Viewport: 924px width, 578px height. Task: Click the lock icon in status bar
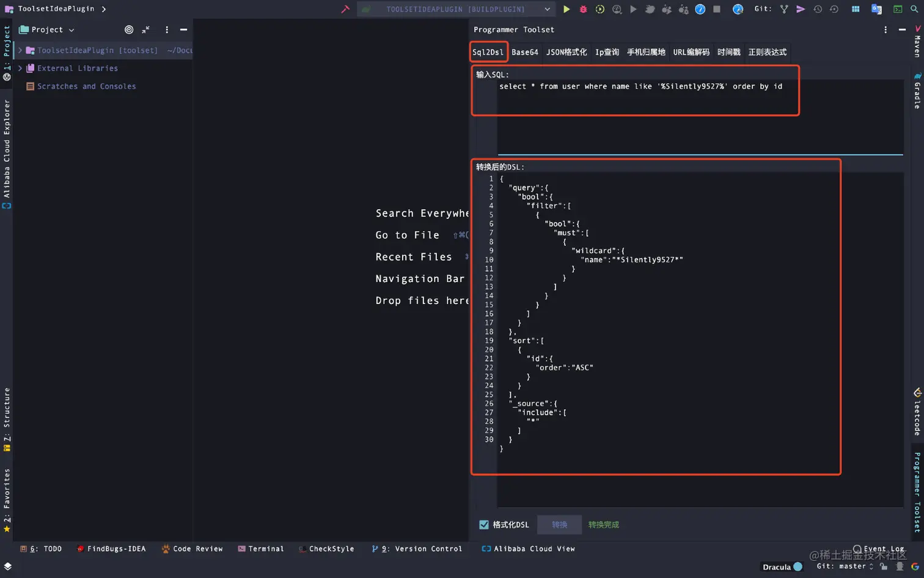[x=884, y=566]
